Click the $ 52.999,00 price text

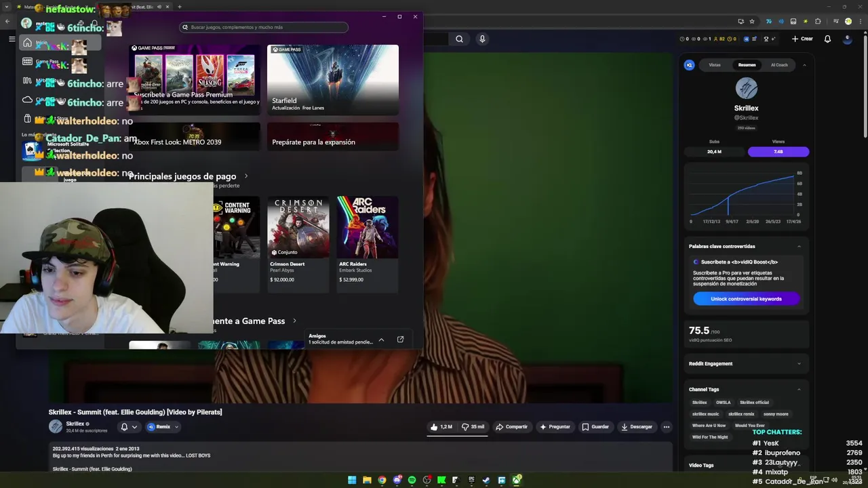[351, 279]
